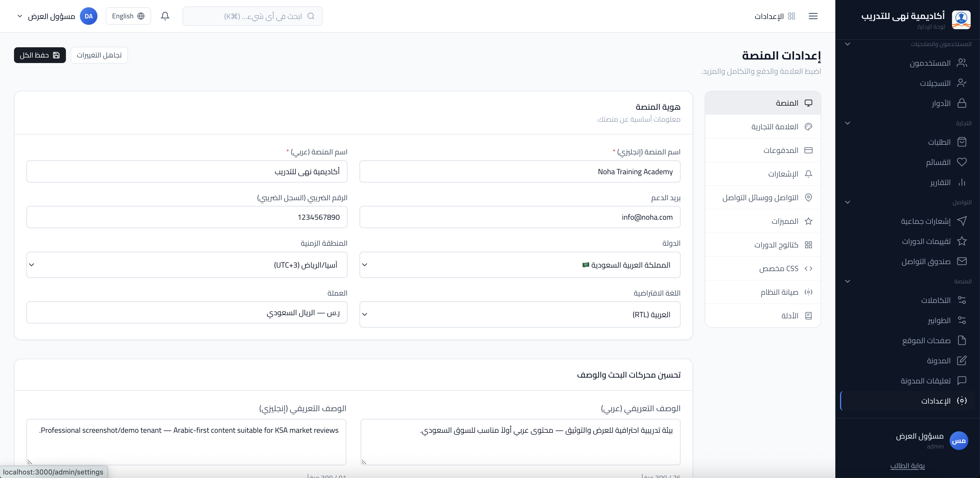Click the academy logo in sidebar

(x=961, y=20)
